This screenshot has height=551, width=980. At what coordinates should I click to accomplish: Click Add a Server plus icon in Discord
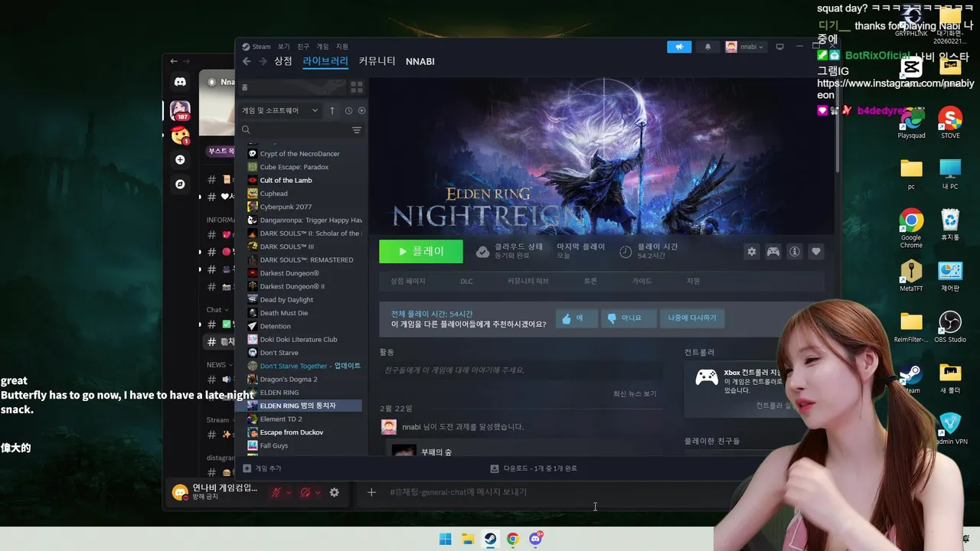coord(180,160)
